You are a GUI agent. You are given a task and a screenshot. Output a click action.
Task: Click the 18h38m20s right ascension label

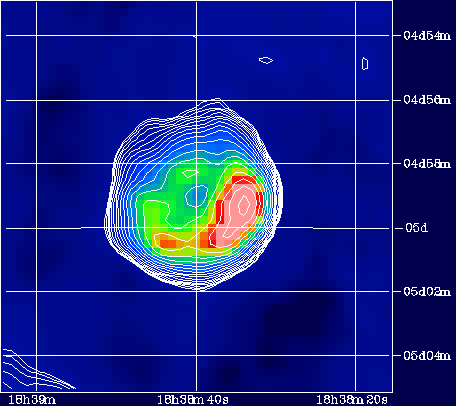click(352, 400)
